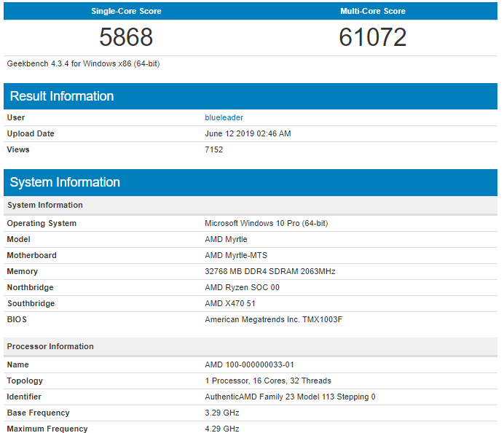Click the Operating System row label
This screenshot has height=433, width=504.
point(42,224)
